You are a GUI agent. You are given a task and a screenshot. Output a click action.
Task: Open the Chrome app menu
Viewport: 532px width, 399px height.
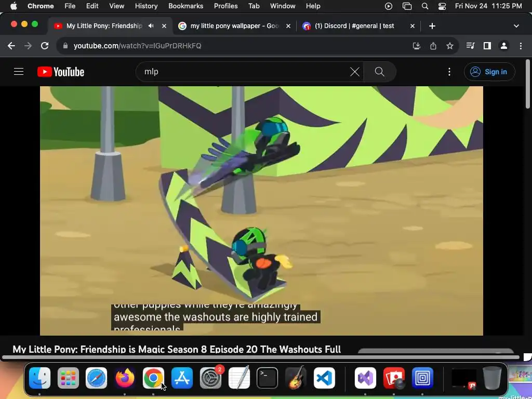pos(41,6)
